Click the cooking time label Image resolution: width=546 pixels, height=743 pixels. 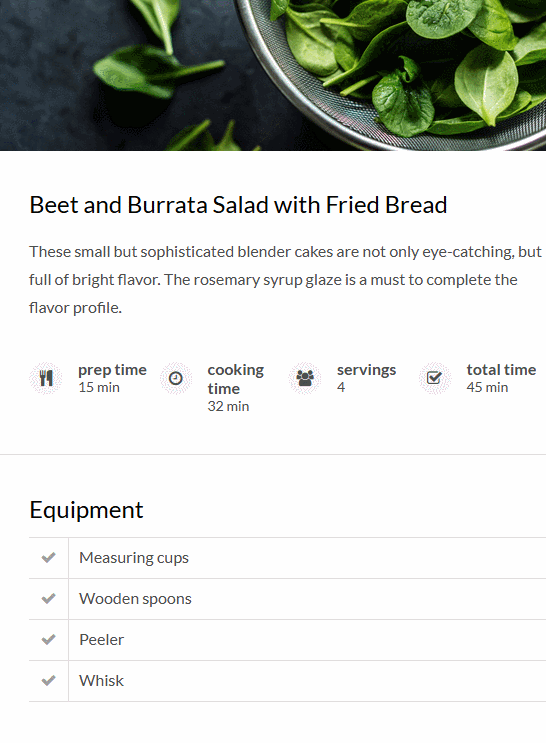(236, 379)
